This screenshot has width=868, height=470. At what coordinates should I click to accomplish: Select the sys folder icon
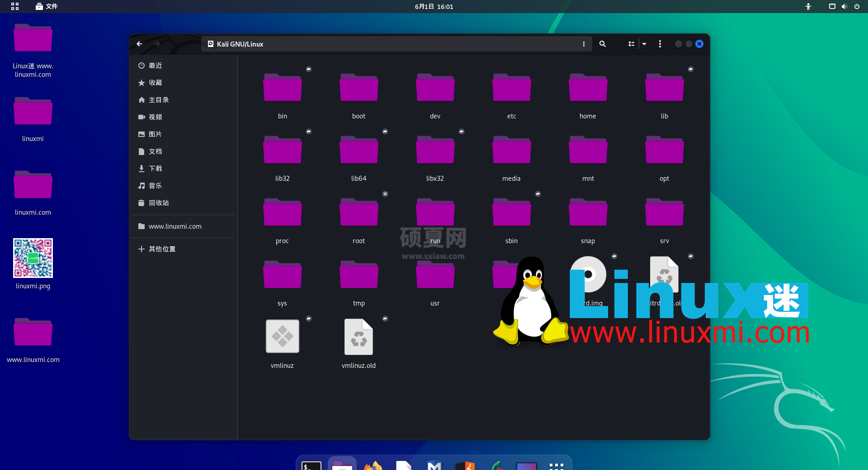coord(283,274)
